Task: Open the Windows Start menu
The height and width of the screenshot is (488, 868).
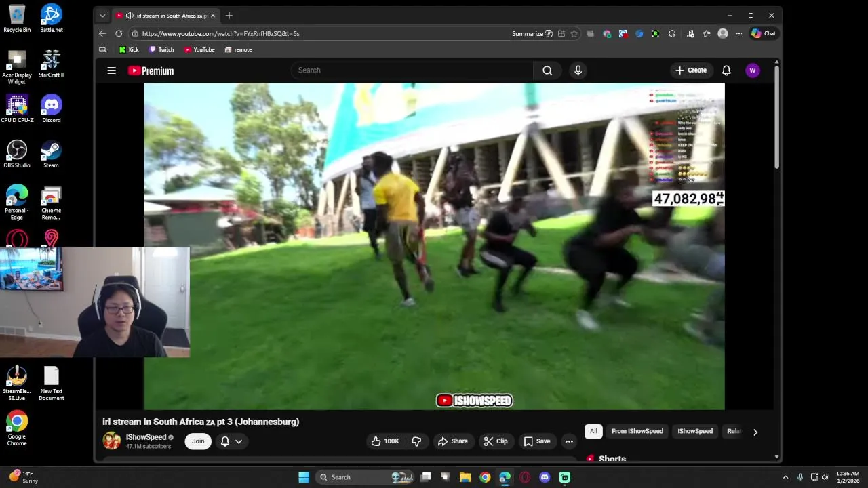Action: (x=304, y=477)
